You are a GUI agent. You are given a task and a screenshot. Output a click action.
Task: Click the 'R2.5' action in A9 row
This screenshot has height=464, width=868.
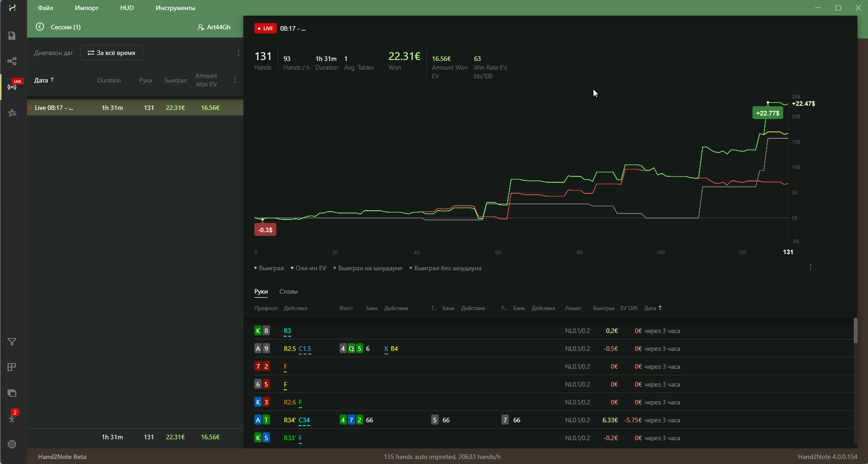[x=290, y=349]
